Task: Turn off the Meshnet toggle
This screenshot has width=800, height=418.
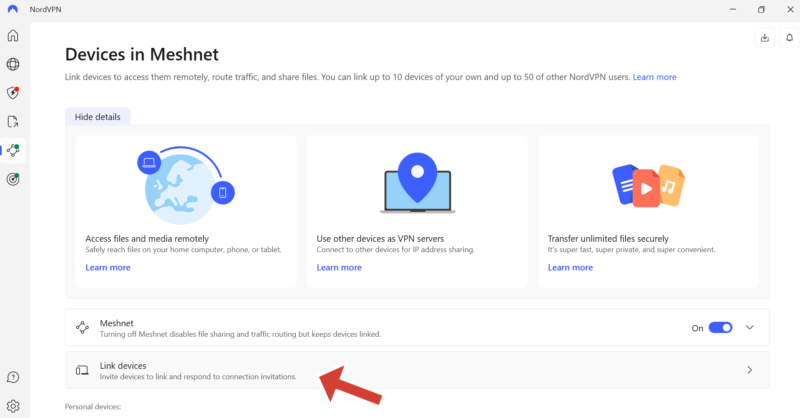Action: coord(720,327)
